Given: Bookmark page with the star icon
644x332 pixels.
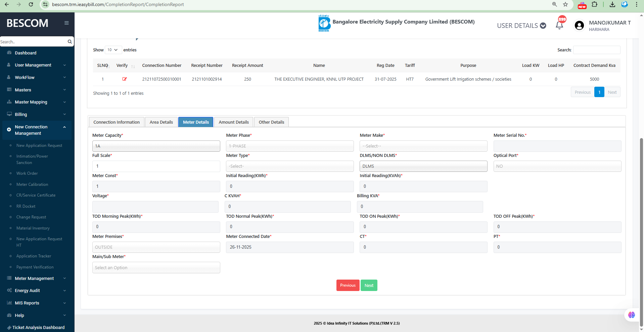Looking at the screenshot, I should pyautogui.click(x=565, y=4).
